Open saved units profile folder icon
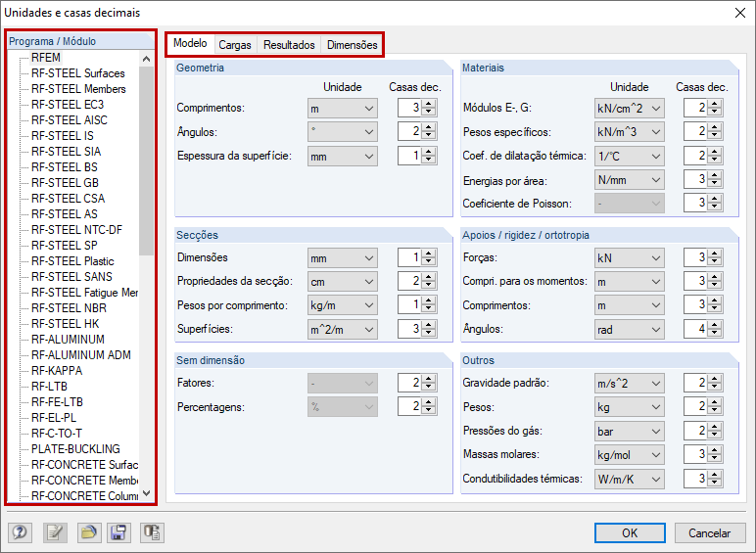 [x=89, y=532]
